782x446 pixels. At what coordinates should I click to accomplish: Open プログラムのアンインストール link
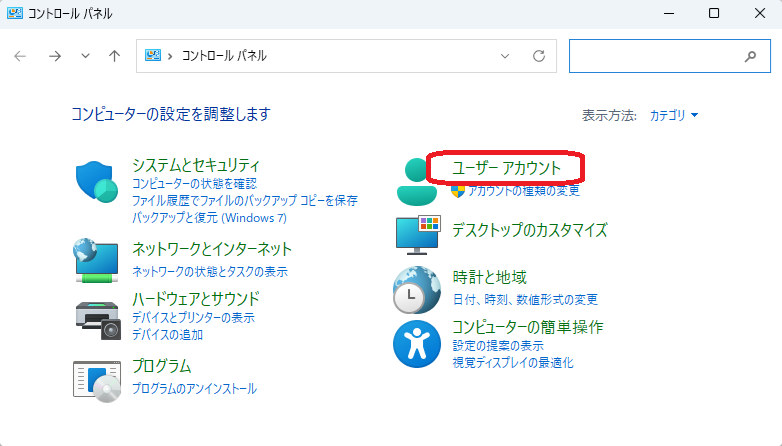point(194,388)
